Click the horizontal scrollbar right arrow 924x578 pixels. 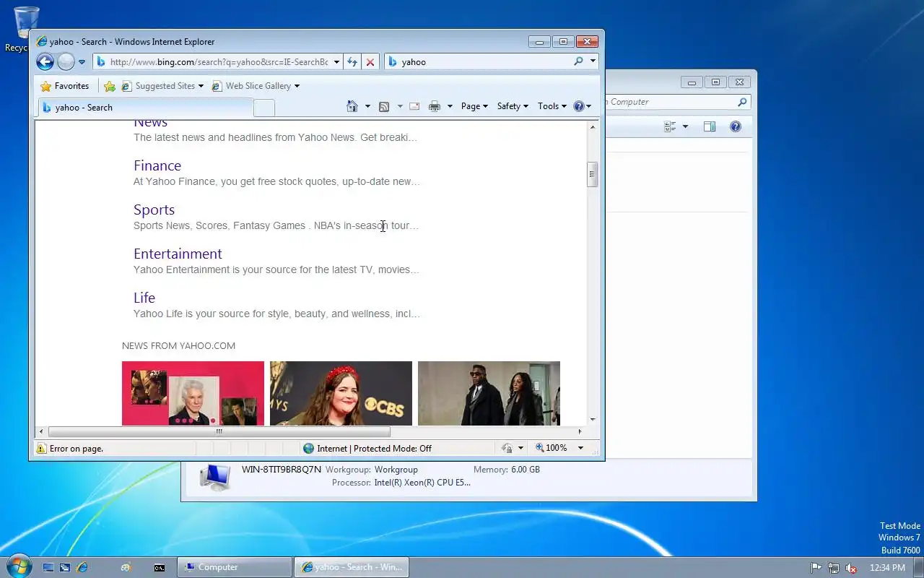(x=580, y=432)
